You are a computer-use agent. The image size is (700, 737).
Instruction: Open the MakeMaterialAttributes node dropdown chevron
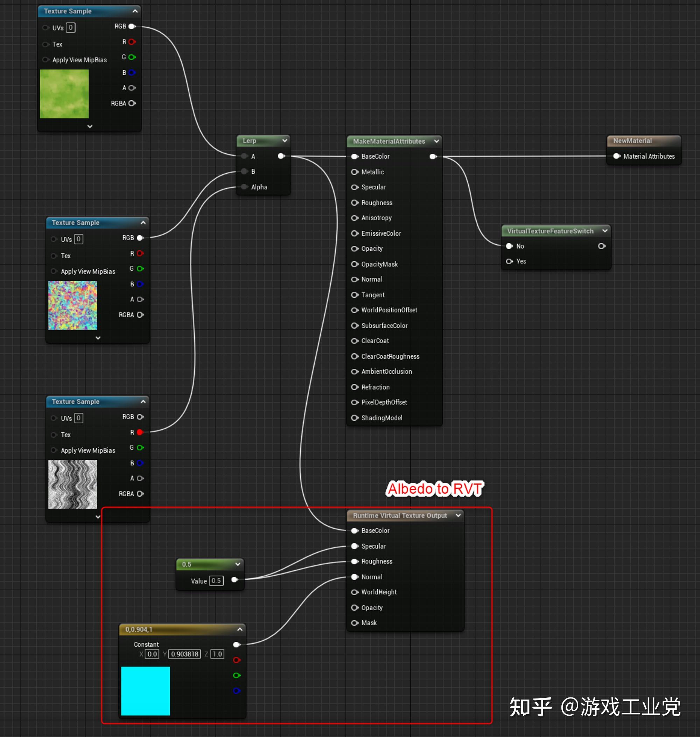pyautogui.click(x=436, y=141)
